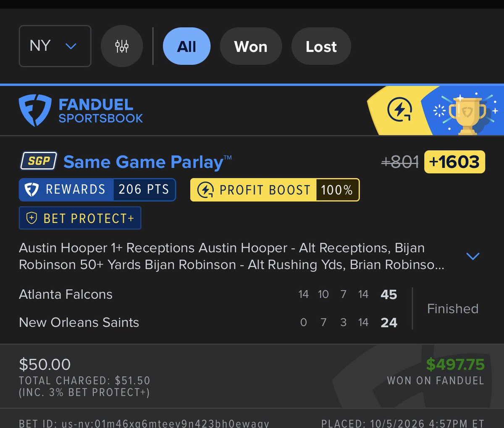Image resolution: width=504 pixels, height=428 pixels.
Task: Tap the Profit Boost lightning icon
Action: point(205,190)
